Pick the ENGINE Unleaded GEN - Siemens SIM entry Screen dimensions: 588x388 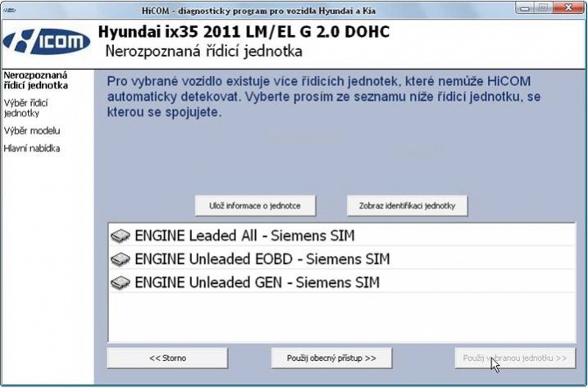pyautogui.click(x=257, y=283)
